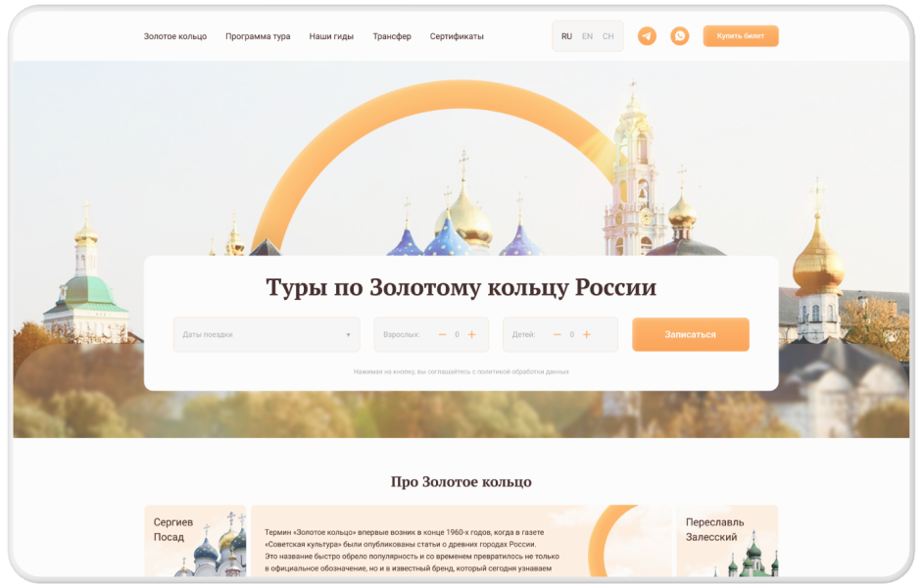
Task: Open the политикой обработки данных consent link
Action: [523, 372]
